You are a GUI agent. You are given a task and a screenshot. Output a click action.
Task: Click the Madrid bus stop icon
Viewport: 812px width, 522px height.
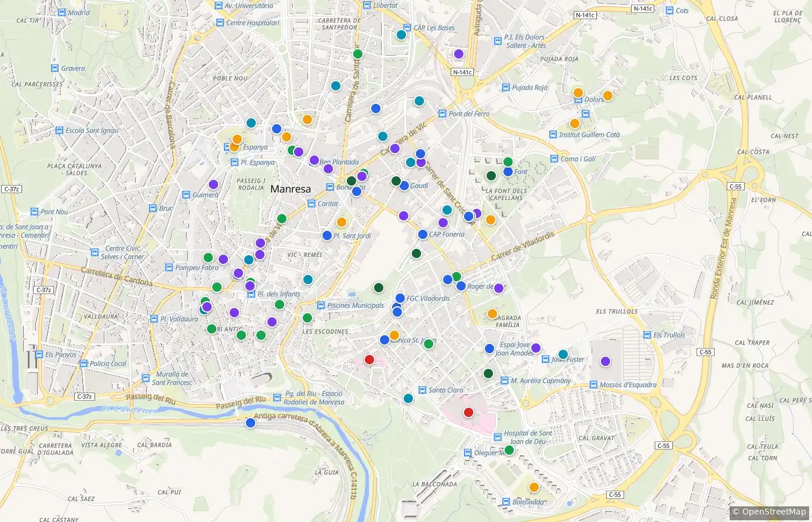tap(61, 12)
